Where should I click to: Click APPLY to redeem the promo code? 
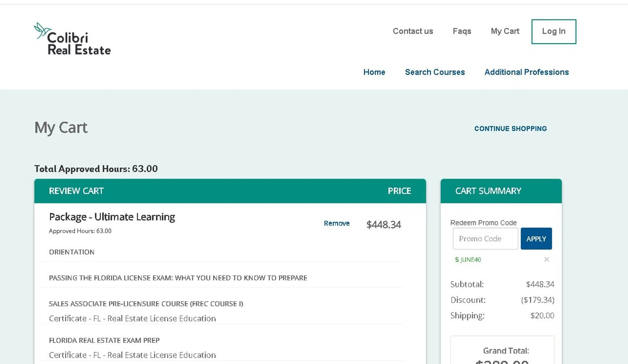pos(536,238)
